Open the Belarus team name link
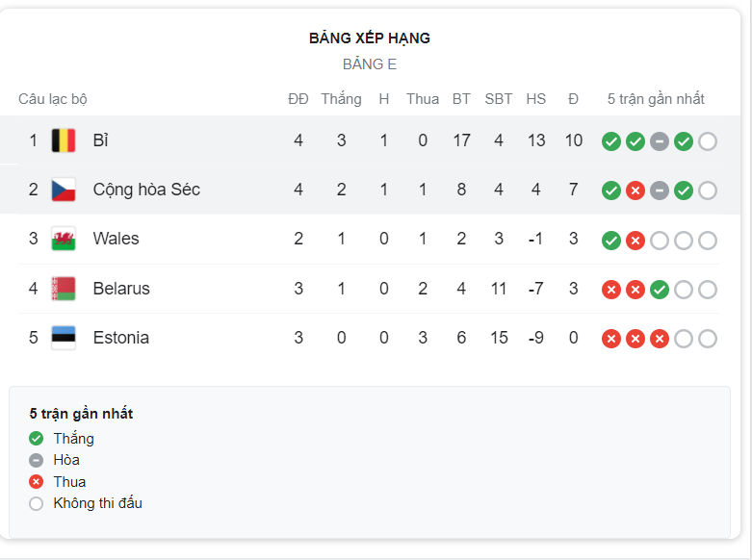Image resolution: width=752 pixels, height=560 pixels. point(121,289)
